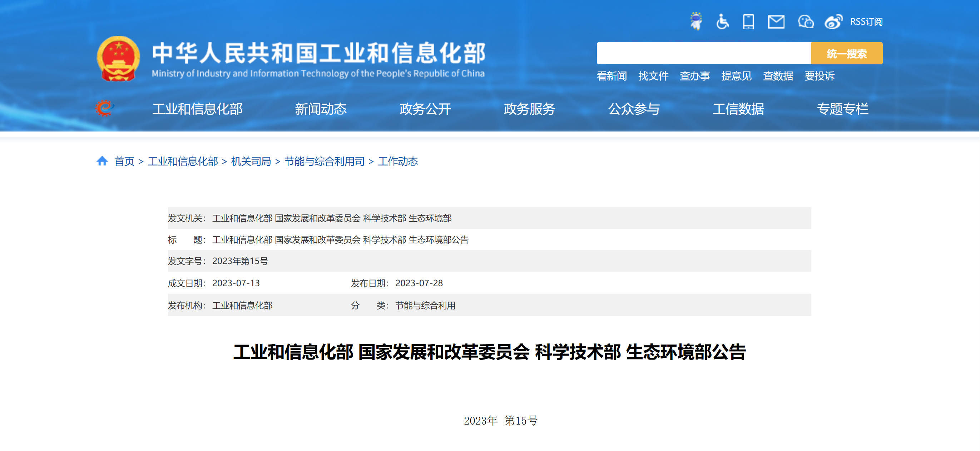
Task: Click the RSS订阅 link
Action: 866,22
